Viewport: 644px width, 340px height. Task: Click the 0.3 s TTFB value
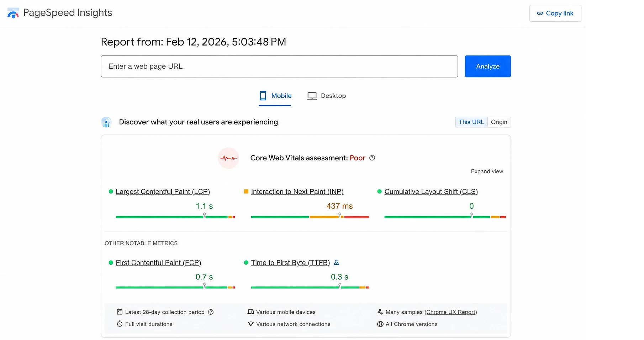[x=339, y=277]
